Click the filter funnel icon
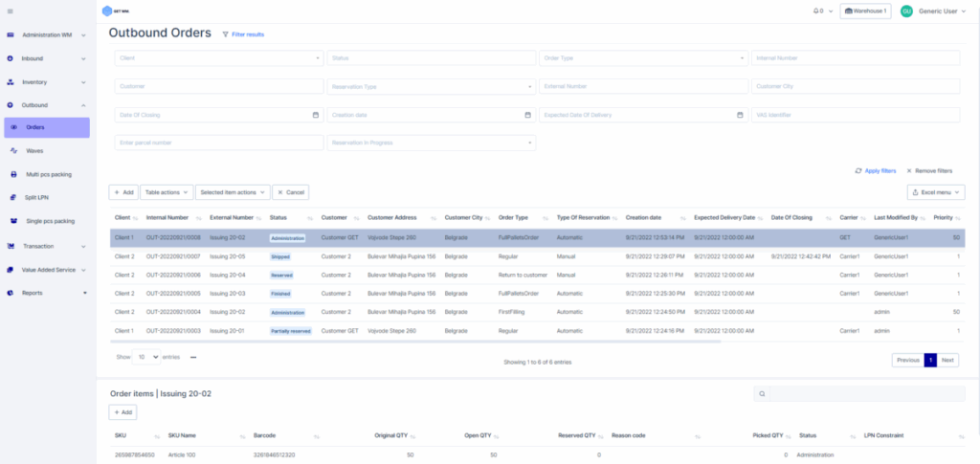 pos(226,34)
